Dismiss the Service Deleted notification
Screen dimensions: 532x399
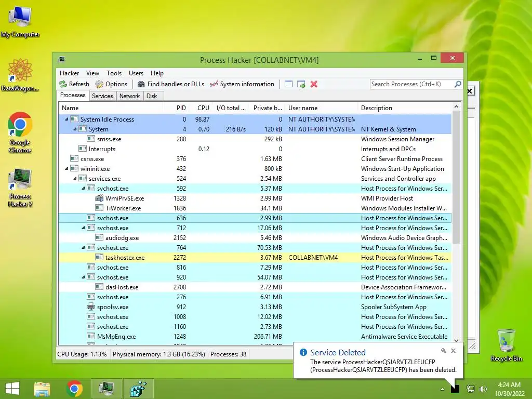(x=453, y=351)
